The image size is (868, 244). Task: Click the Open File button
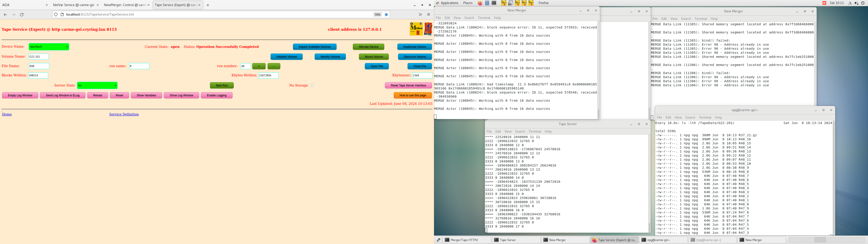[x=377, y=66]
